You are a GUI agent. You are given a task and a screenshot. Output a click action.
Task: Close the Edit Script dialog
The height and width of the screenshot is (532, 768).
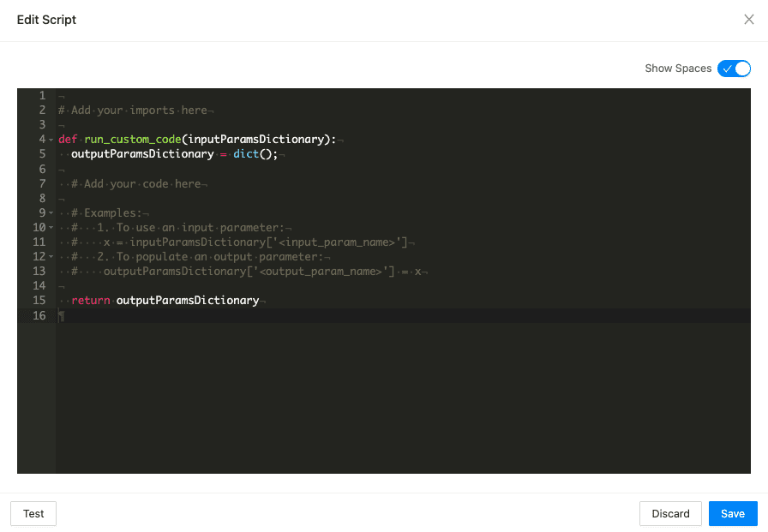click(749, 19)
